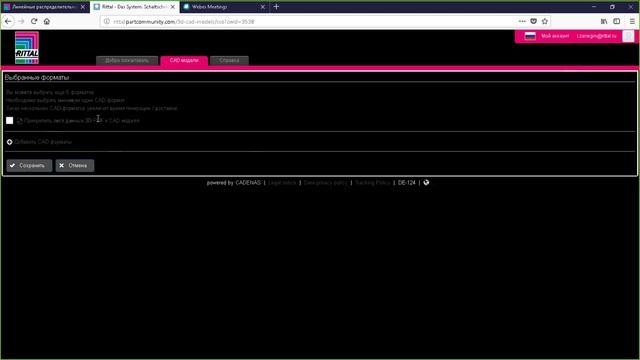
Task: Click the DE-124 text in footer
Action: pyautogui.click(x=407, y=183)
